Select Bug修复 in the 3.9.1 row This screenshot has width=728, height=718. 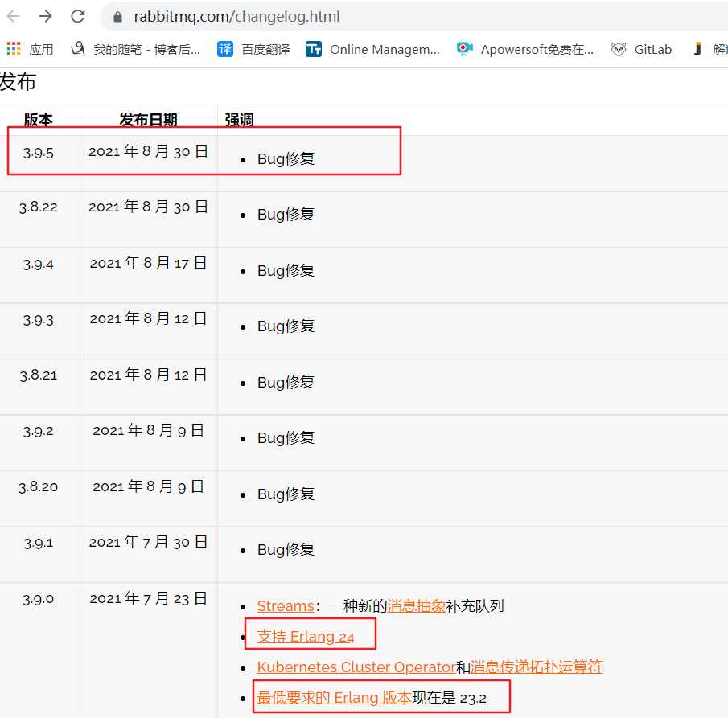point(286,549)
